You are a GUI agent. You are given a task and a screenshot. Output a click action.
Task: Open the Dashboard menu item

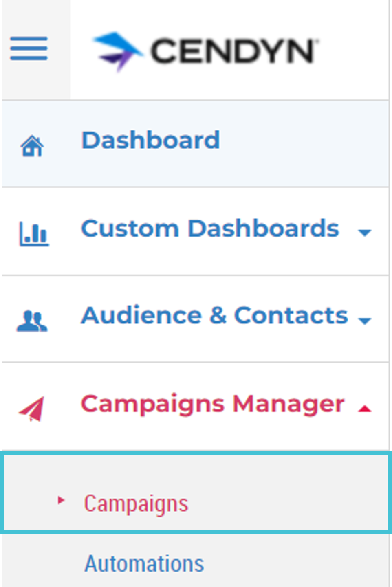(x=151, y=140)
